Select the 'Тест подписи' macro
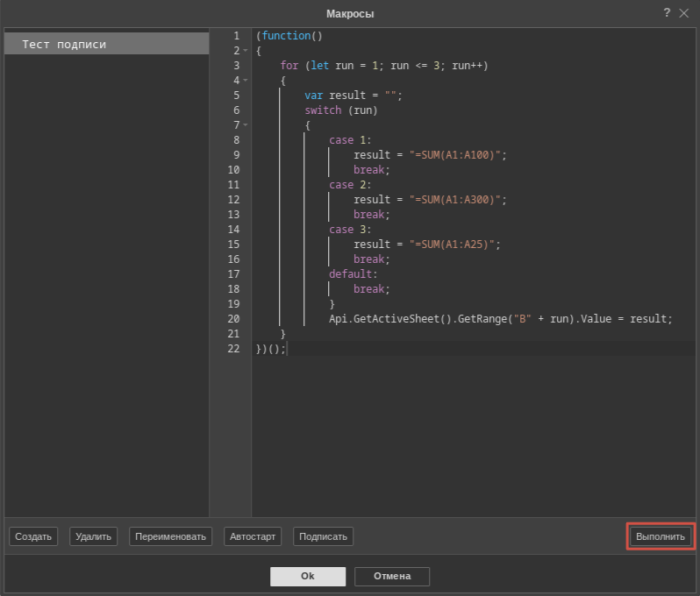This screenshot has height=596, width=700. [106, 44]
